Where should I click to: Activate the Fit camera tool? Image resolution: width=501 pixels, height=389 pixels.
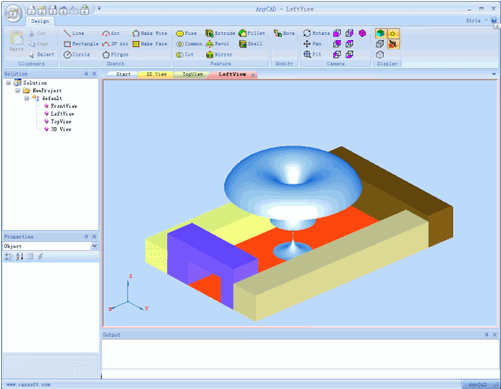(x=312, y=54)
